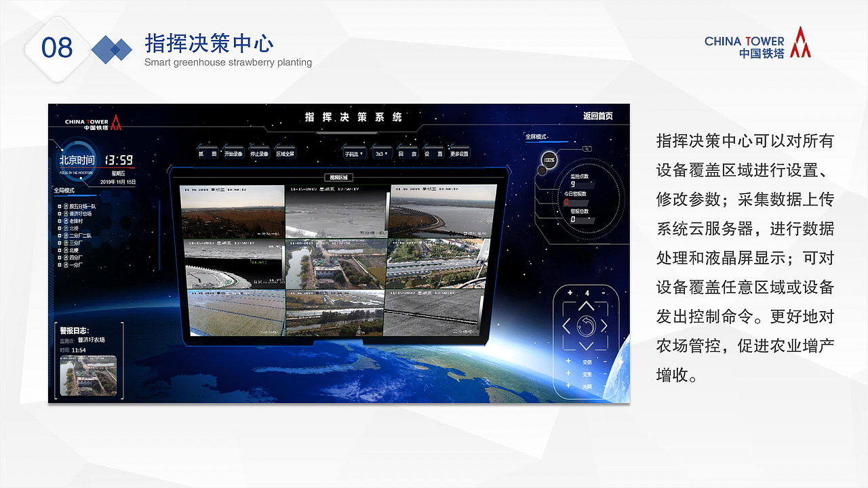This screenshot has width=868, height=488.
Task: Click PTZ pan right arrow
Action: (x=604, y=326)
